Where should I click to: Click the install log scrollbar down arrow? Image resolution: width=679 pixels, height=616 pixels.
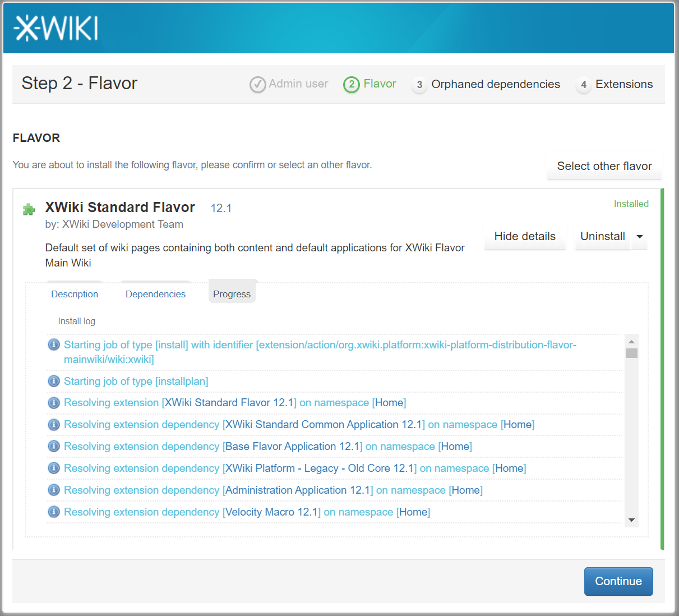[x=632, y=520]
